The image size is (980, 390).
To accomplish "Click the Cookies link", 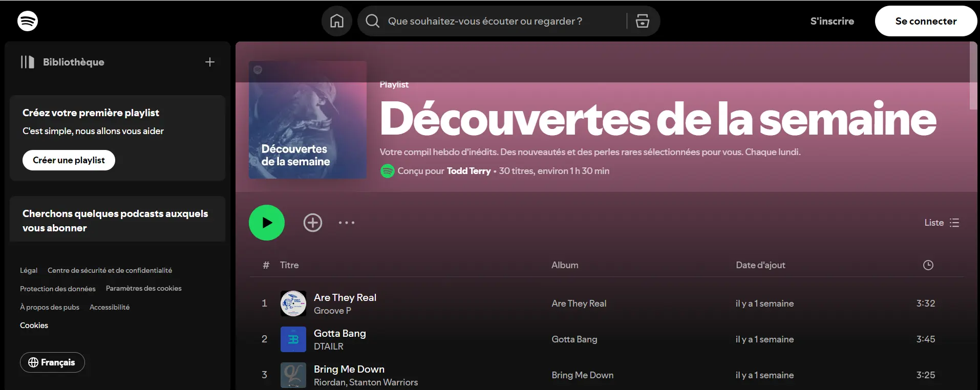I will click(34, 326).
